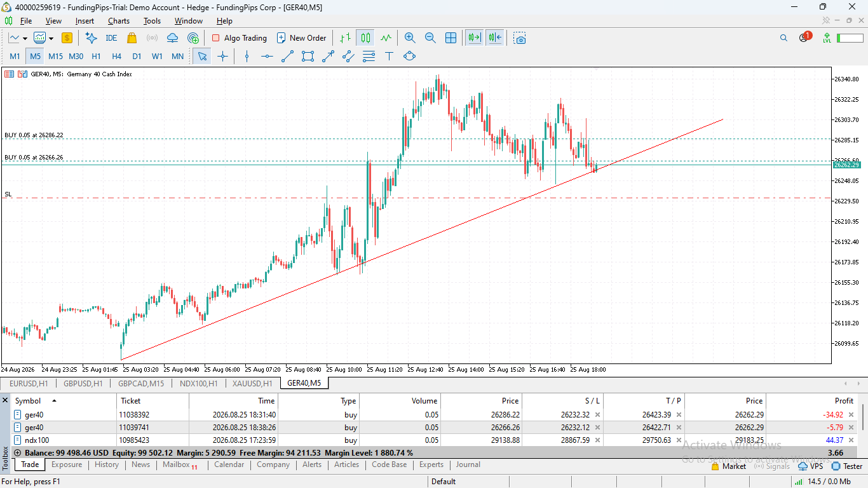Expand the indicators list dropdown arrow
868x488 pixels.
pyautogui.click(x=50, y=38)
